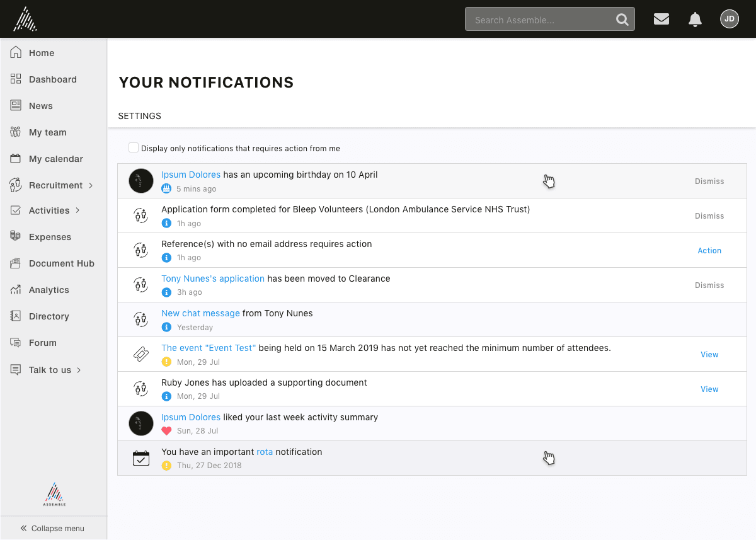Click 'Reference(s) with no email address requires action' text
This screenshot has width=756, height=540.
266,244
